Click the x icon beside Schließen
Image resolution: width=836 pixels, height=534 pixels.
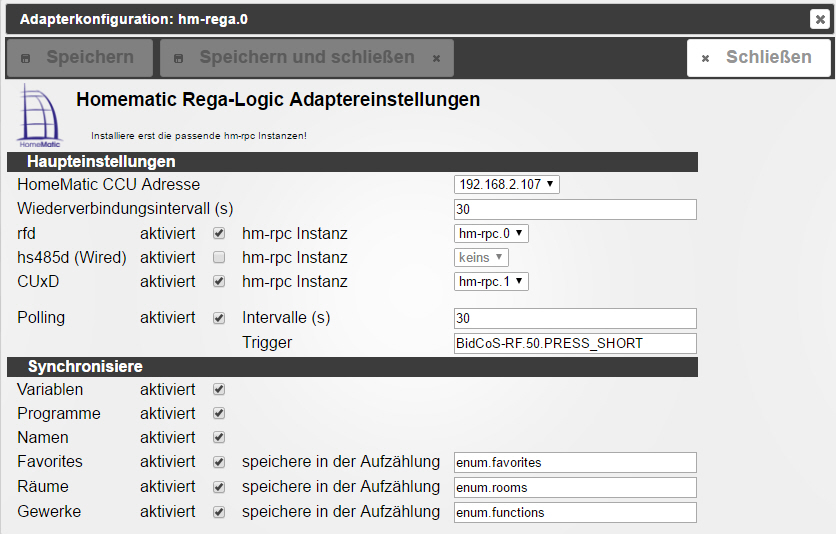pos(705,59)
